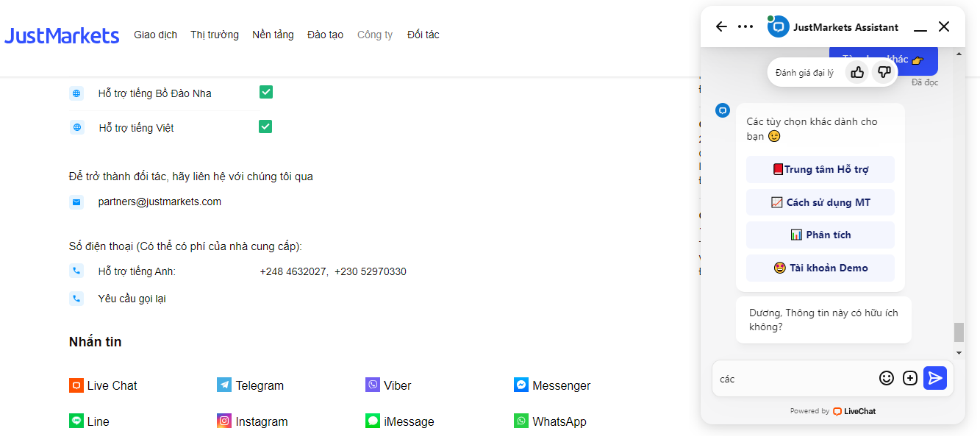Click the green checkmark for Hỗ trợ tiếng Bồ Đào Nha
The image size is (980, 442).
(x=266, y=92)
